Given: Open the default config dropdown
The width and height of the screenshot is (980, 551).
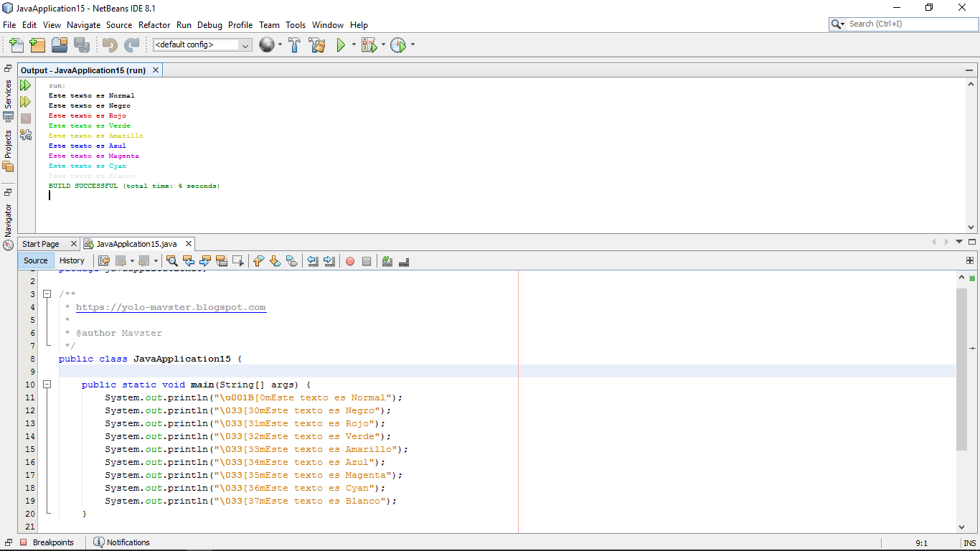Looking at the screenshot, I should [244, 44].
